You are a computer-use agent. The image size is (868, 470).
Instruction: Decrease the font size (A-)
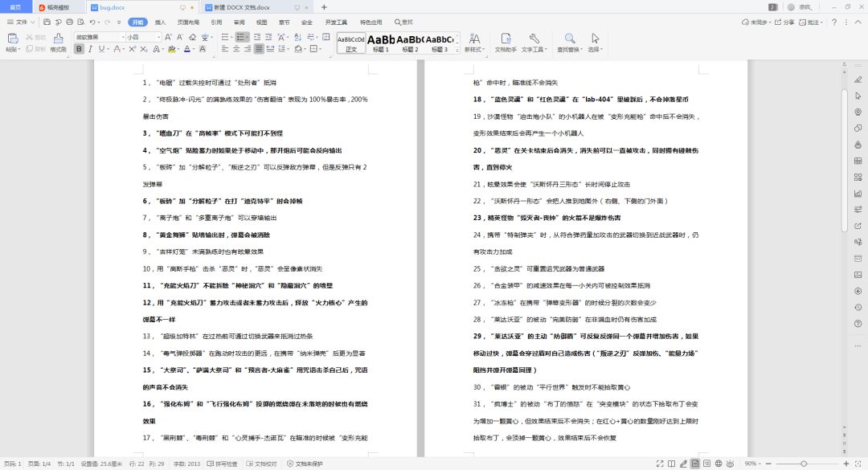click(180, 37)
